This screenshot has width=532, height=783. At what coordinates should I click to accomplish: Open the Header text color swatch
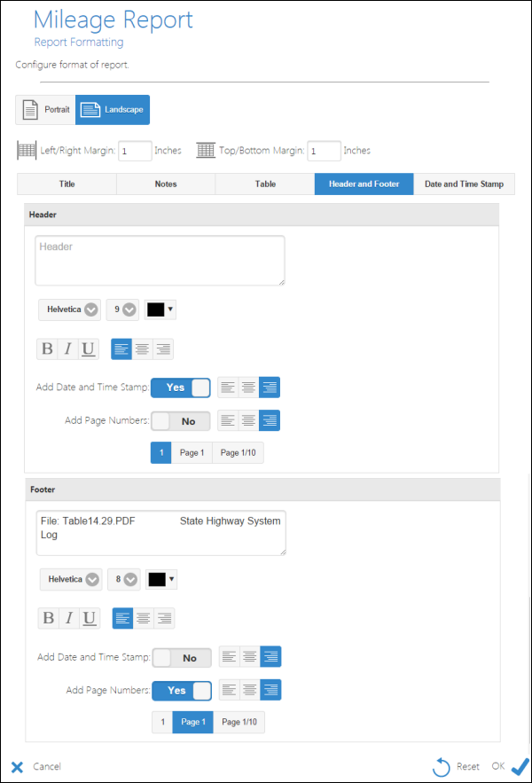160,309
